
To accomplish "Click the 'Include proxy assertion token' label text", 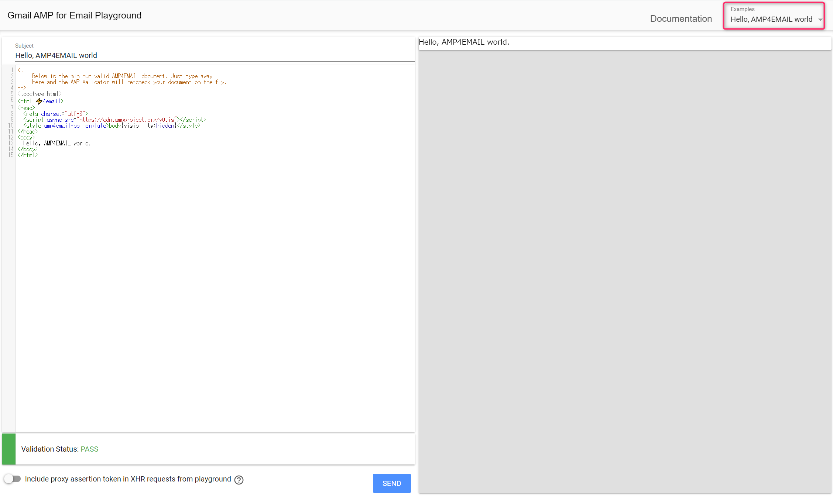I will 128,479.
